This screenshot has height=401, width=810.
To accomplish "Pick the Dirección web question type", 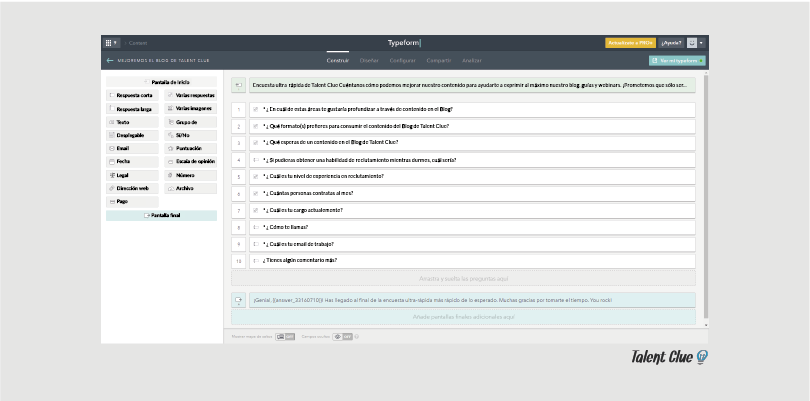I will tap(132, 188).
